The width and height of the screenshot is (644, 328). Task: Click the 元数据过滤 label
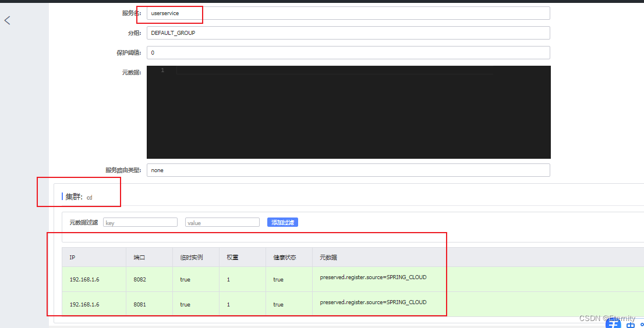click(x=83, y=222)
